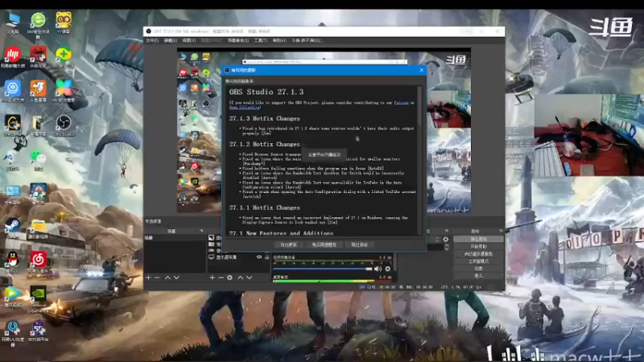Remove selected scene with minus icon
644x362 pixels.
tap(156, 278)
